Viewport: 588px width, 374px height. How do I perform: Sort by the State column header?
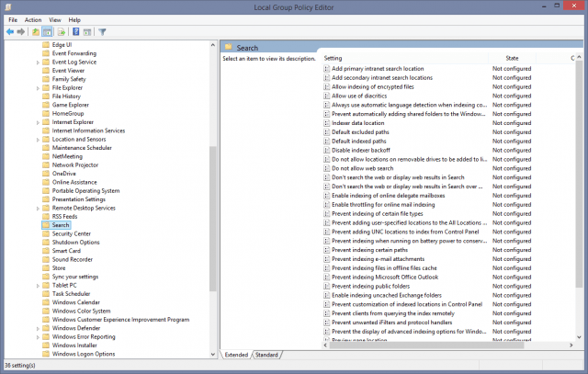tap(512, 58)
